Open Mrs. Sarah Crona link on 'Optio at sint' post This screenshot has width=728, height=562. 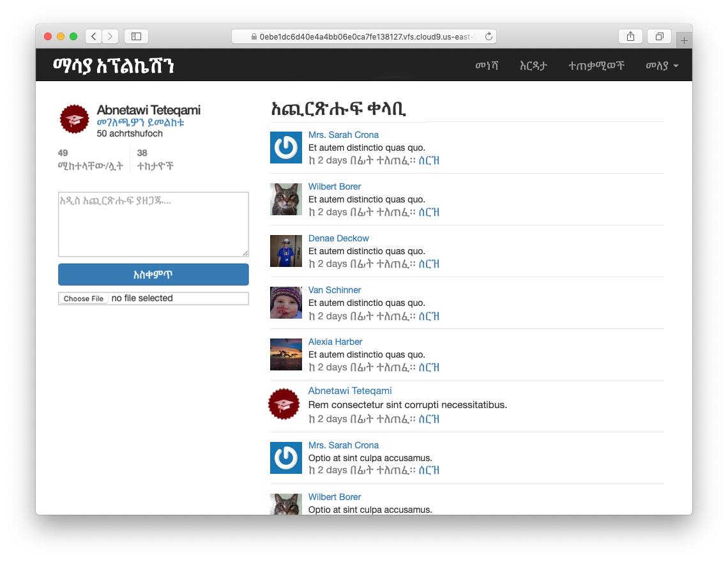coord(344,445)
